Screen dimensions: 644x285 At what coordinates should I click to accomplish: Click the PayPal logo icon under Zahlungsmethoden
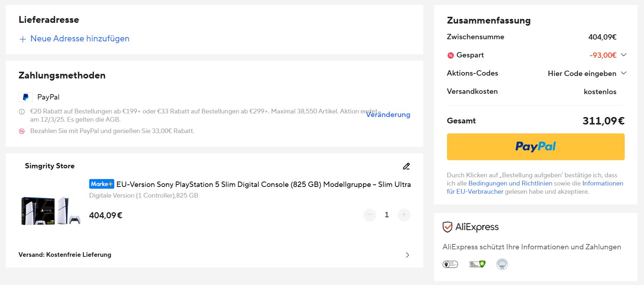pyautogui.click(x=26, y=97)
